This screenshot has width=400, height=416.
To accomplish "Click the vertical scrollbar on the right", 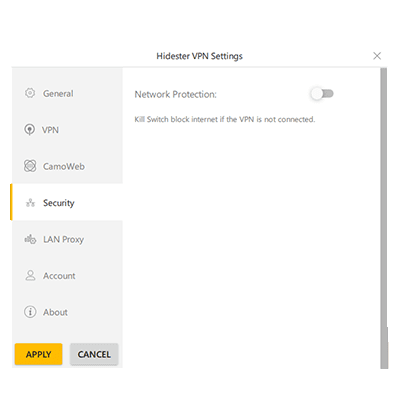I will (384, 218).
